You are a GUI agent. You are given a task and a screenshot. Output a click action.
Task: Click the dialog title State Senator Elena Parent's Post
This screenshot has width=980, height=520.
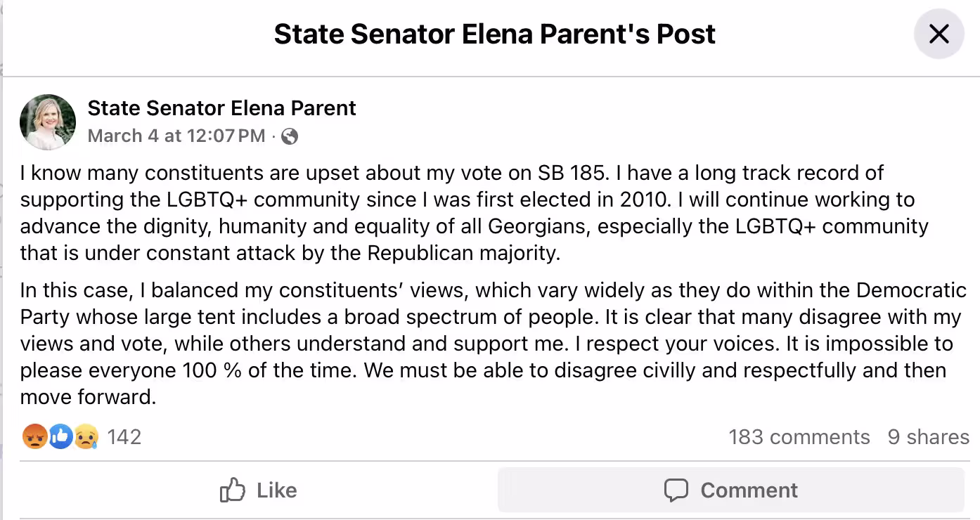pos(494,34)
